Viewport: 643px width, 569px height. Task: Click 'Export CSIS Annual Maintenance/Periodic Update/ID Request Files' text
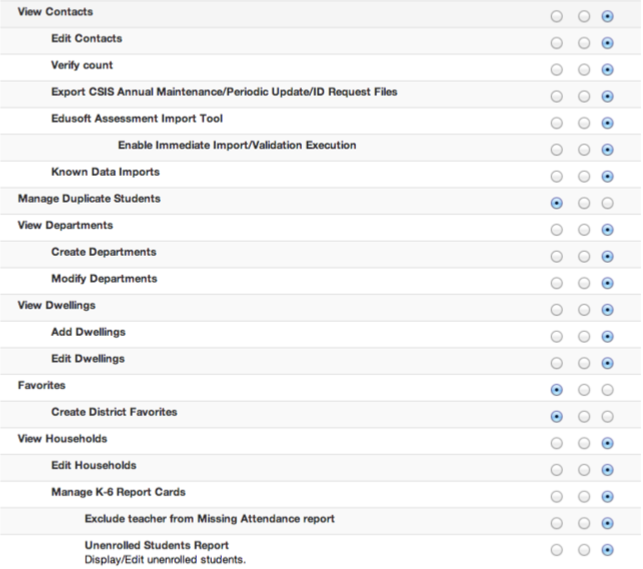[224, 92]
